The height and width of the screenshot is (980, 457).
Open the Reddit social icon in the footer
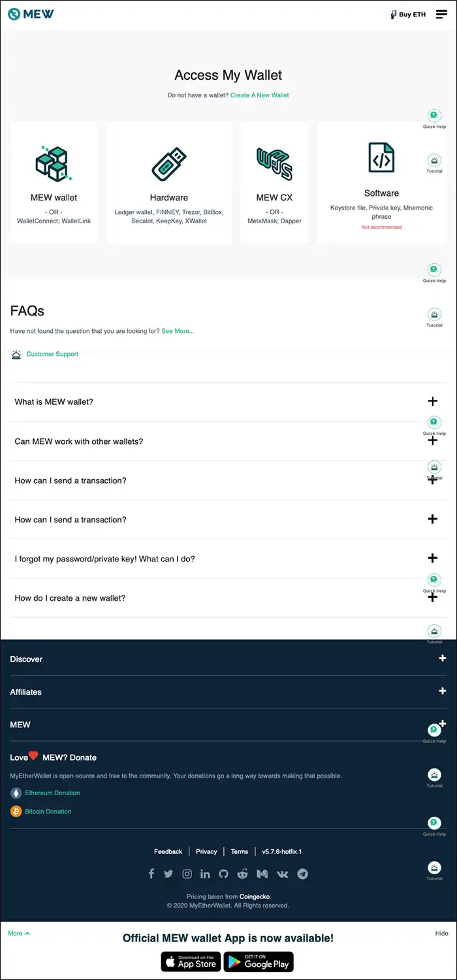[242, 874]
